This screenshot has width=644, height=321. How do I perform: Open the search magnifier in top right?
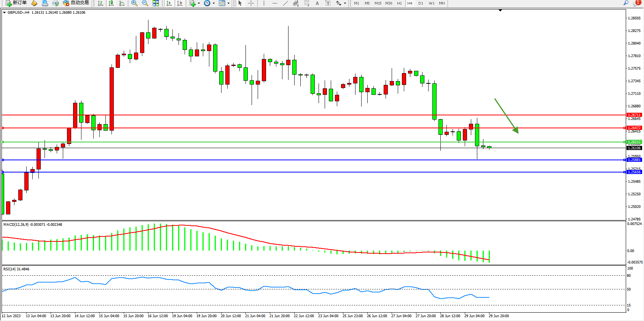[x=626, y=3]
